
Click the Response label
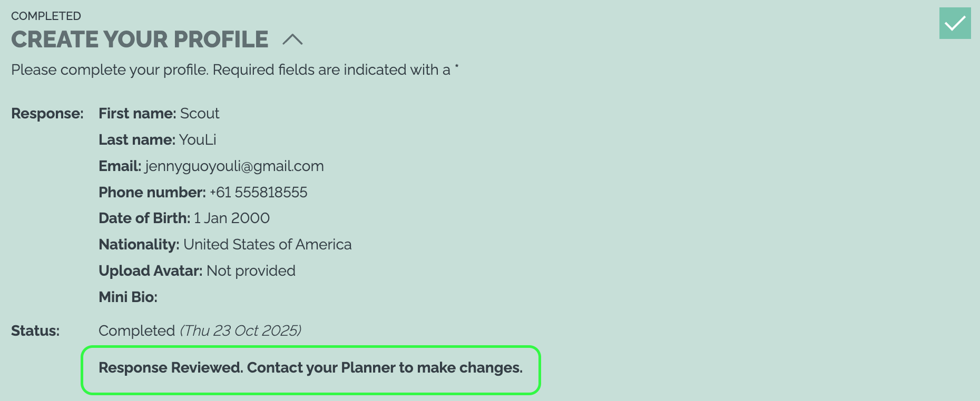[47, 113]
